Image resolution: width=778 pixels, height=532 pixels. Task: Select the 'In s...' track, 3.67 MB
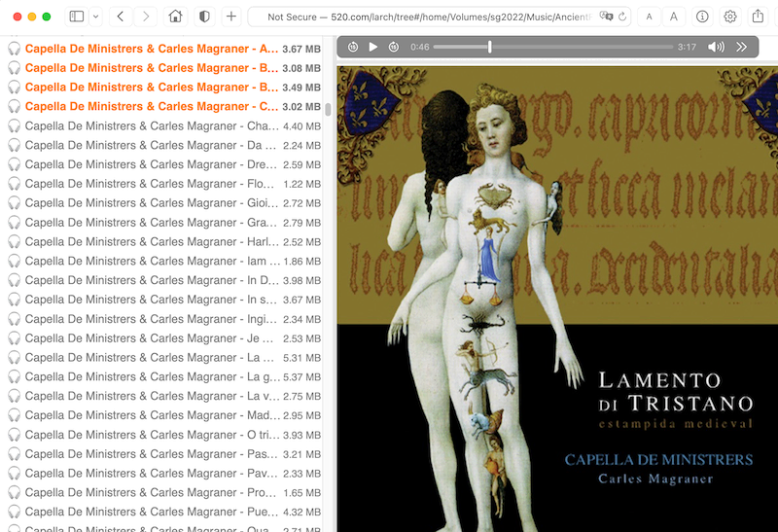(164, 300)
